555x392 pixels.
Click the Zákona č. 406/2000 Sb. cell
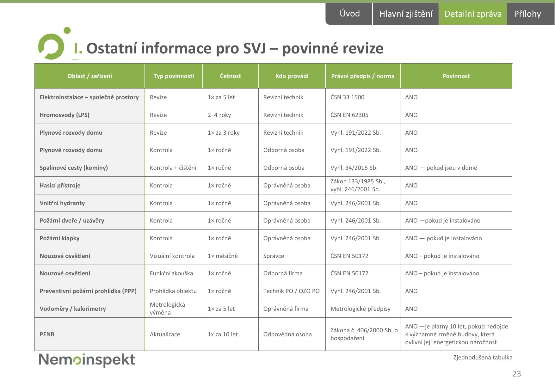point(363,334)
